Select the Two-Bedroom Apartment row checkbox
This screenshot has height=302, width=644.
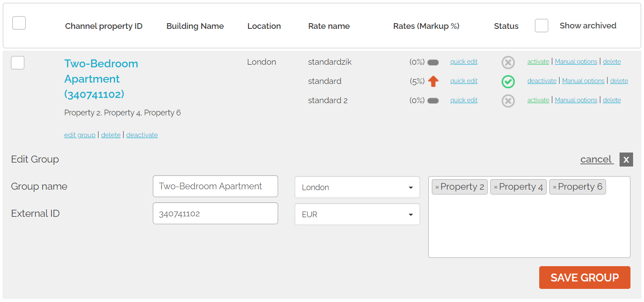[x=17, y=63]
